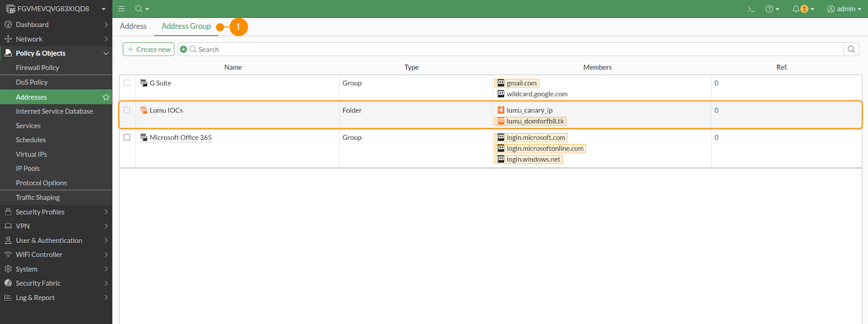Viewport: 868px width, 324px height.
Task: Click the notifications bell icon
Action: (797, 9)
